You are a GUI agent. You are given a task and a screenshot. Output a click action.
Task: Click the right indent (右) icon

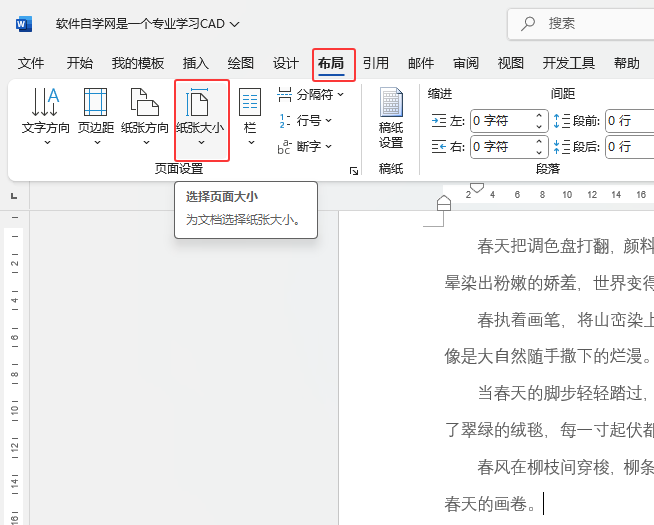[x=439, y=146]
